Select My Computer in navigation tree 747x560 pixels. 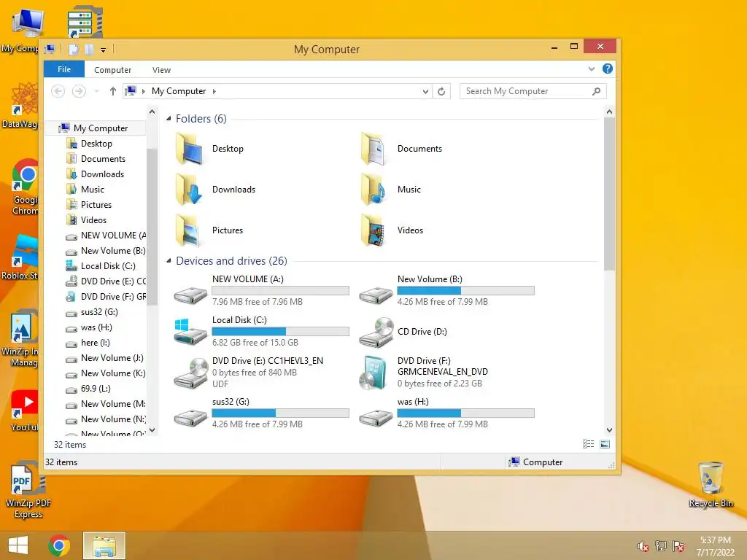click(101, 128)
